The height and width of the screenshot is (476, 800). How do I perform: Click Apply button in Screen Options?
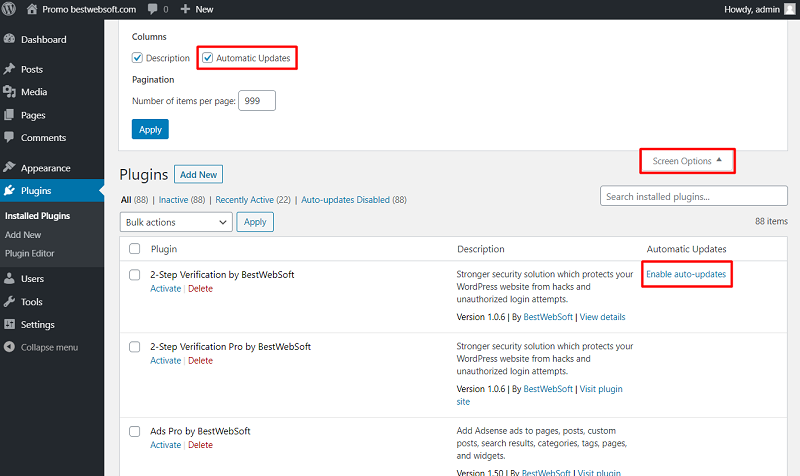pyautogui.click(x=150, y=129)
